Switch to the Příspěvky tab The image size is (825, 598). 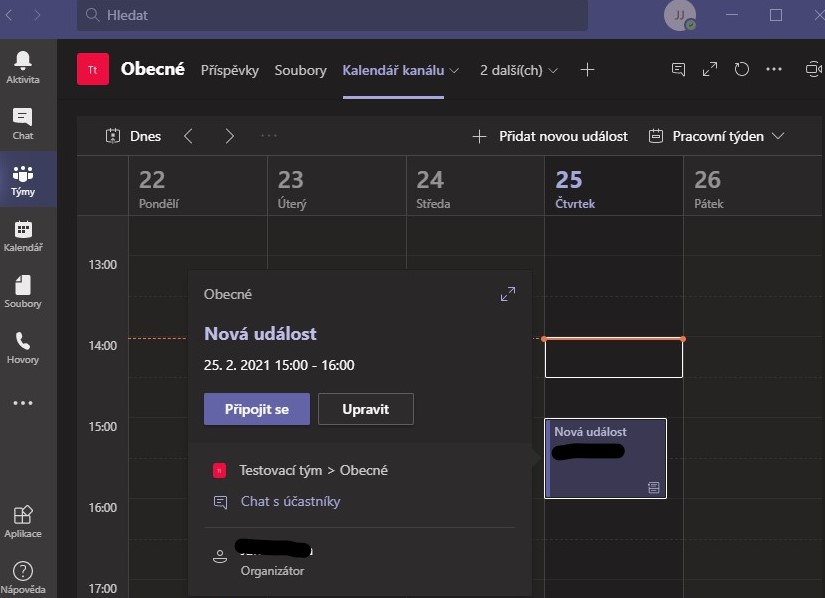pos(229,70)
